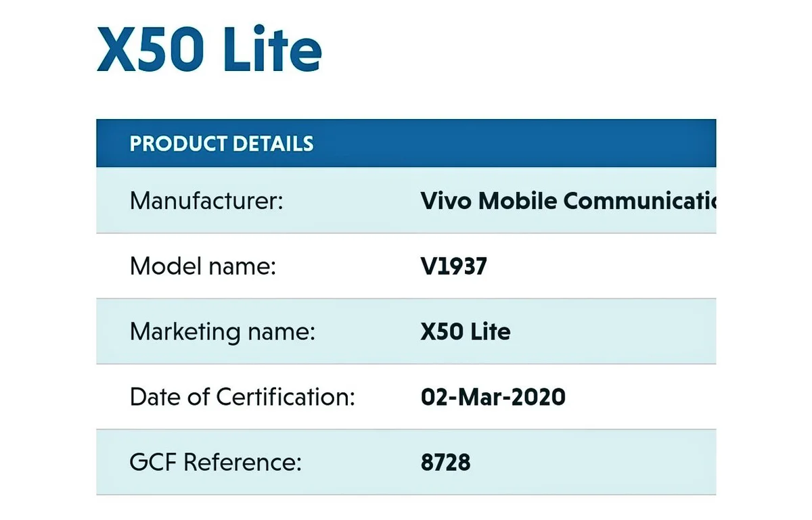This screenshot has height=520, width=812.
Task: Click the word Marketing in row label
Action: point(185,332)
